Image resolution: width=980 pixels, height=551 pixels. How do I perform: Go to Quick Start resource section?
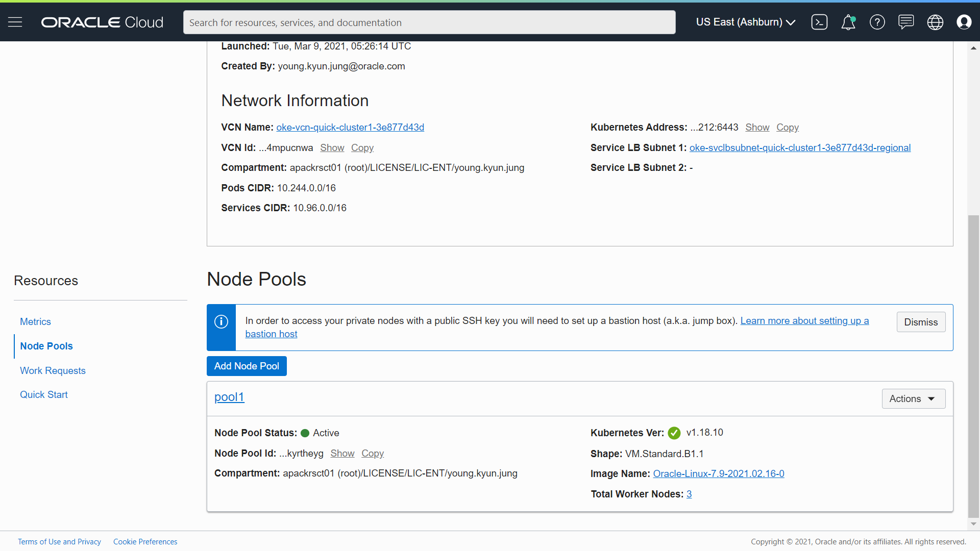[43, 394]
